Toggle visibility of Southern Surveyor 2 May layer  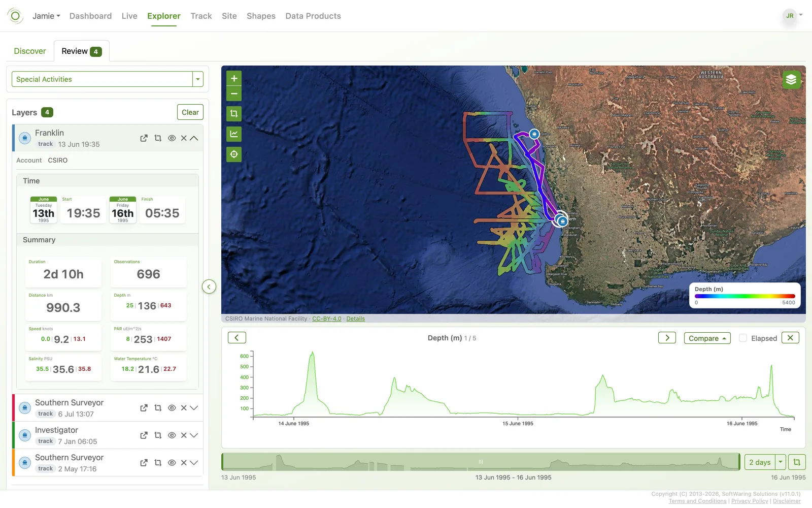tap(172, 463)
